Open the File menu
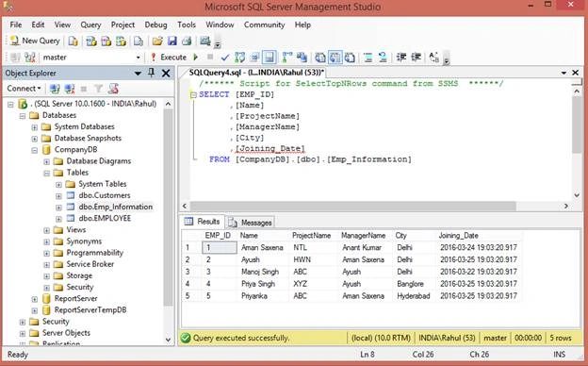Viewport: 588px width, 366px height. coord(16,25)
